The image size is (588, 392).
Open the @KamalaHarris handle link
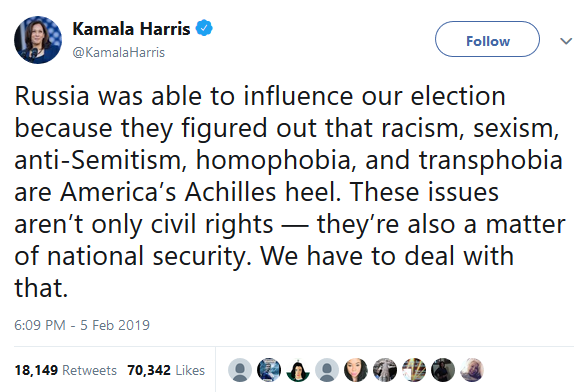118,52
